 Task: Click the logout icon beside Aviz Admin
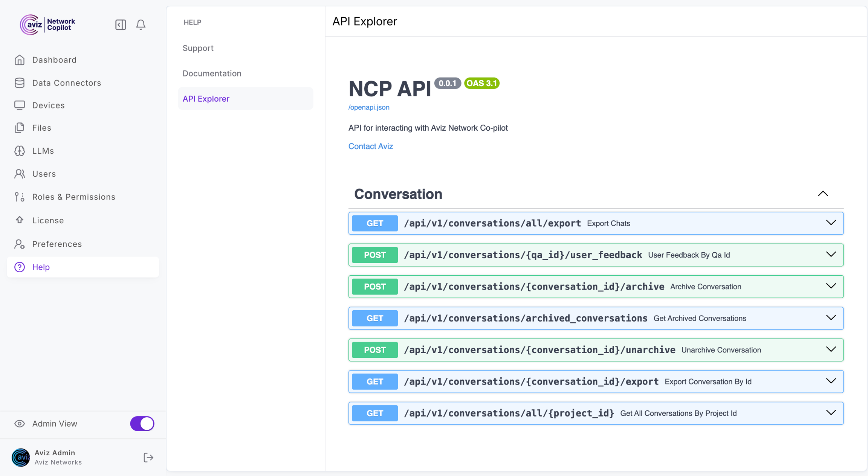tap(148, 458)
